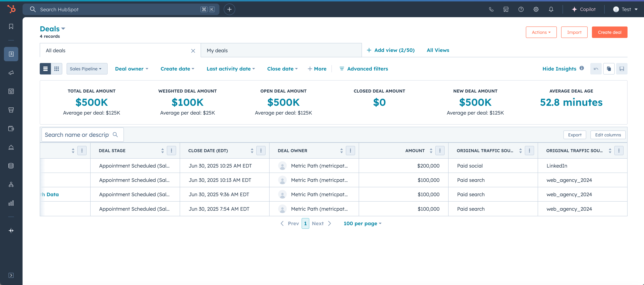The width and height of the screenshot is (644, 285).
Task: Click the quick create plus button
Action: (x=229, y=9)
